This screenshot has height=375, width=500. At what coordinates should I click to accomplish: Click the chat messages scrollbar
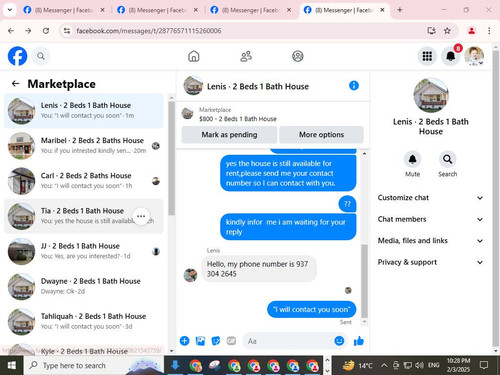click(364, 281)
